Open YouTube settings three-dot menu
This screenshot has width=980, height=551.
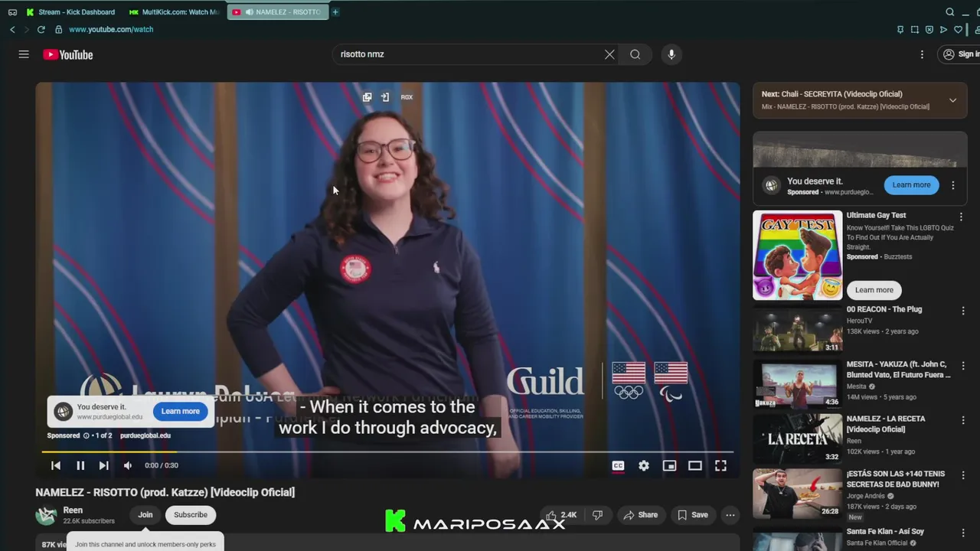pyautogui.click(x=922, y=54)
